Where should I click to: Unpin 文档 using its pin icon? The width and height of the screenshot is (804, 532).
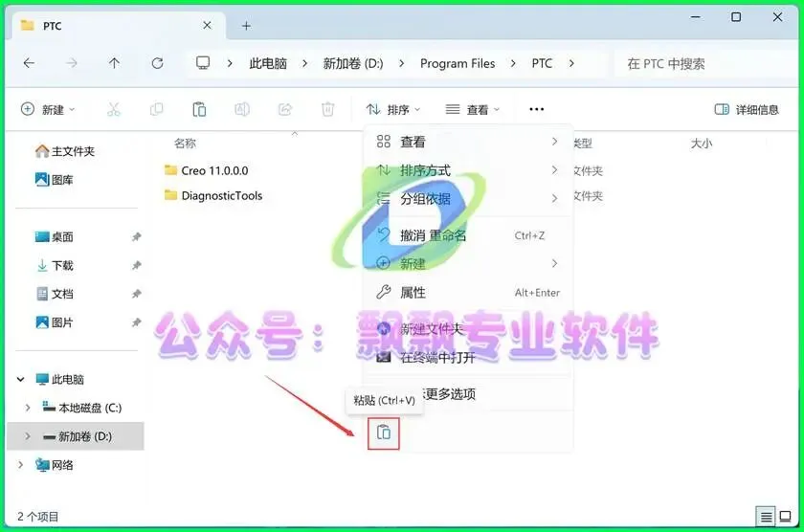(x=136, y=294)
